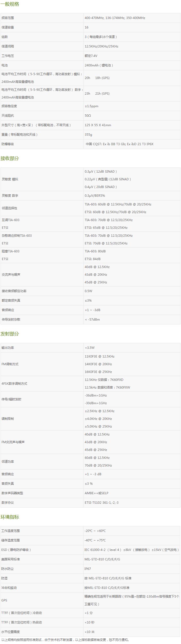Click the 0.3μV/BER5% sensitivity value
Image resolution: width=181 pixels, height=644 pixels.
tap(95, 196)
